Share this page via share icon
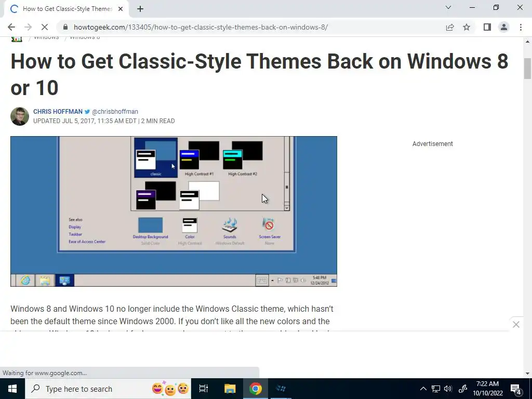Image resolution: width=532 pixels, height=399 pixels. [x=450, y=27]
